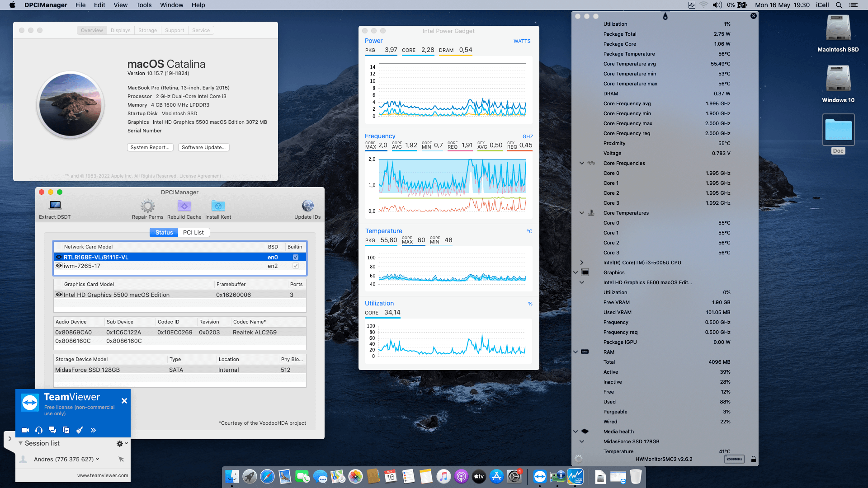
Task: Collapse the Session list in TeamViewer
Action: coord(20,443)
